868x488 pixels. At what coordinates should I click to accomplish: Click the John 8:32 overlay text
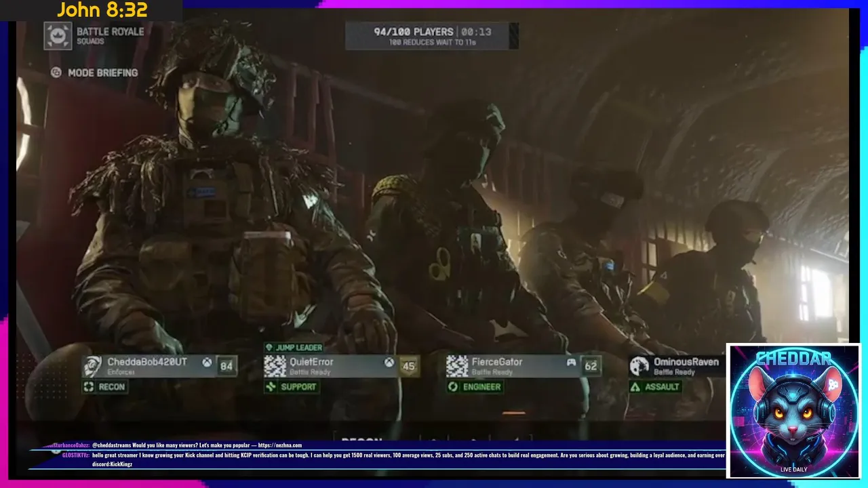point(102,10)
